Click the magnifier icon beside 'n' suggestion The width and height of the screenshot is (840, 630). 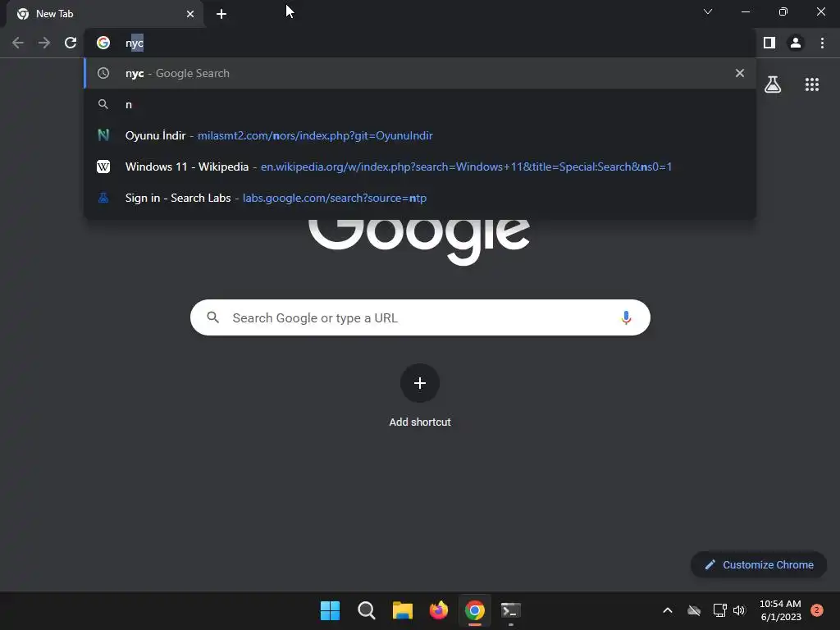click(103, 104)
